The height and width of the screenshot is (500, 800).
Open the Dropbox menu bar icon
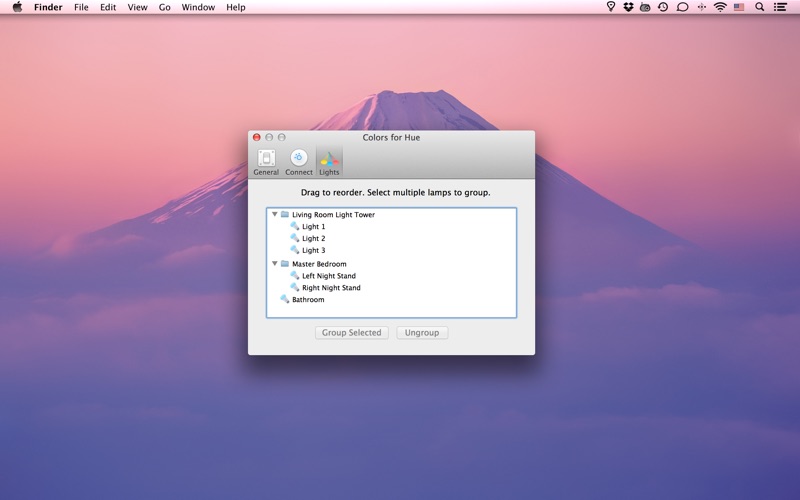click(x=628, y=7)
